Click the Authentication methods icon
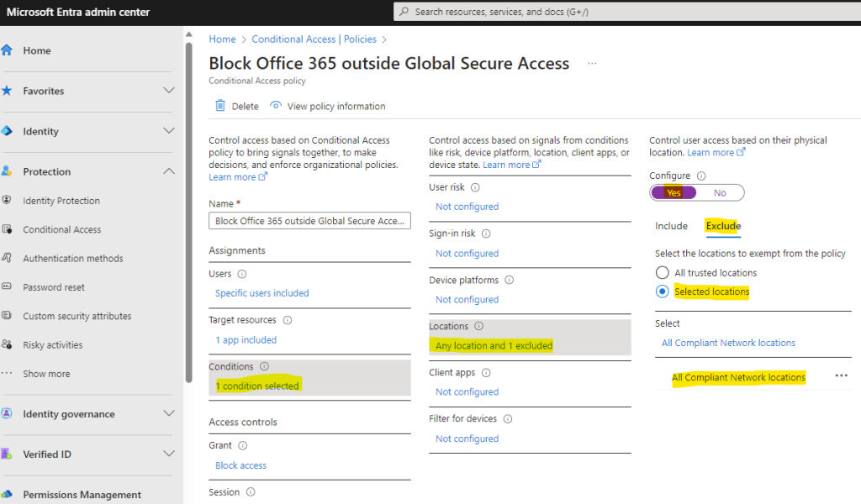Image resolution: width=861 pixels, height=504 pixels. 7,258
